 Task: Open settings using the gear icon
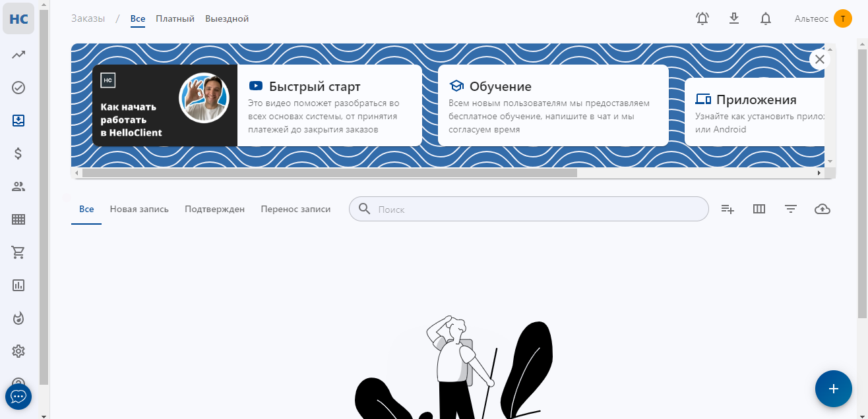[18, 351]
